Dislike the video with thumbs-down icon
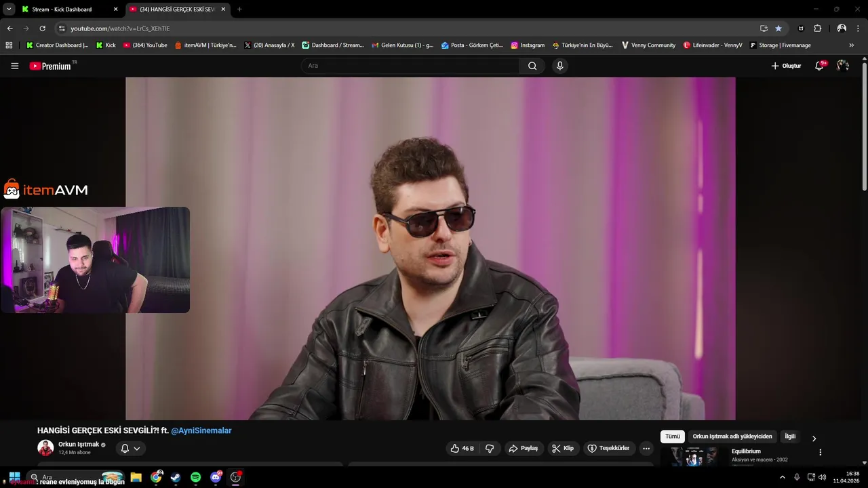Image resolution: width=868 pixels, height=488 pixels. (490, 448)
